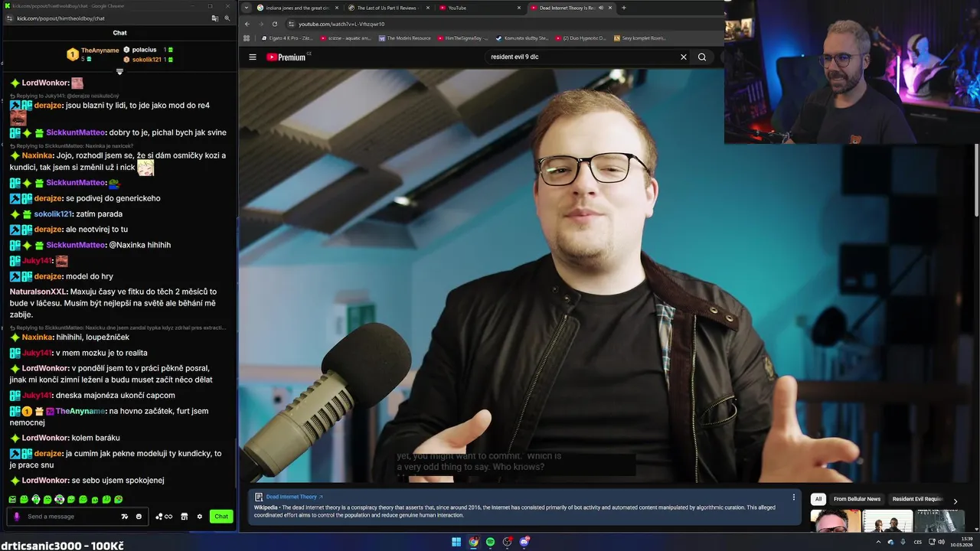This screenshot has width=980, height=551.
Task: Open HimTheSigmaBoy bookmark
Action: point(462,37)
